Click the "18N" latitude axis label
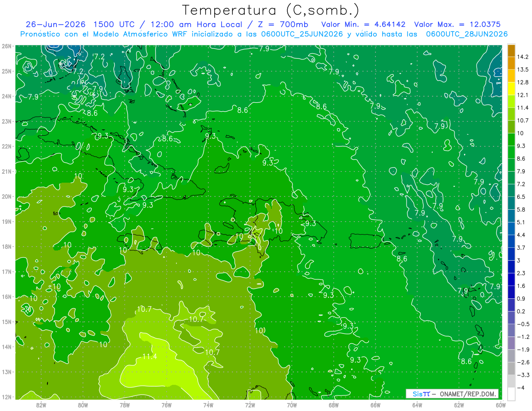Screen dimensions: 532x411 [x=6, y=246]
